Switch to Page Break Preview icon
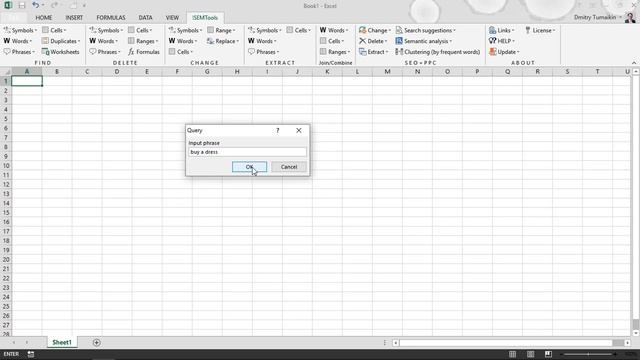Screen dimensions: 640x360 [548, 354]
